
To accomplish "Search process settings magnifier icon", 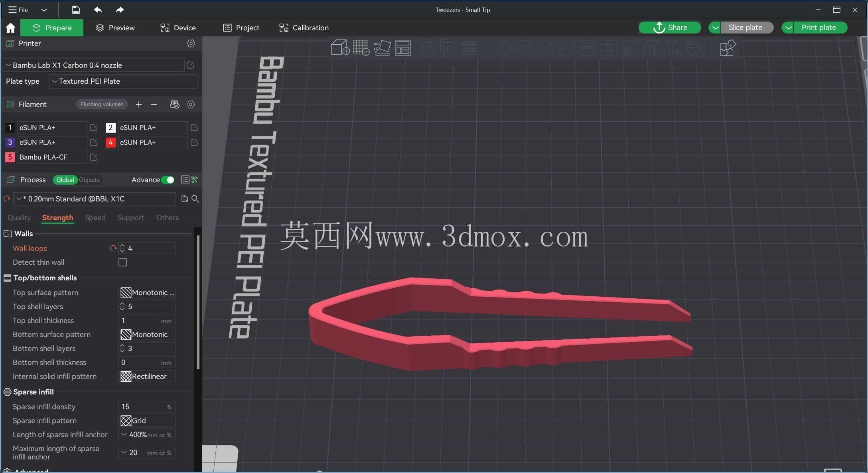I will pos(195,199).
